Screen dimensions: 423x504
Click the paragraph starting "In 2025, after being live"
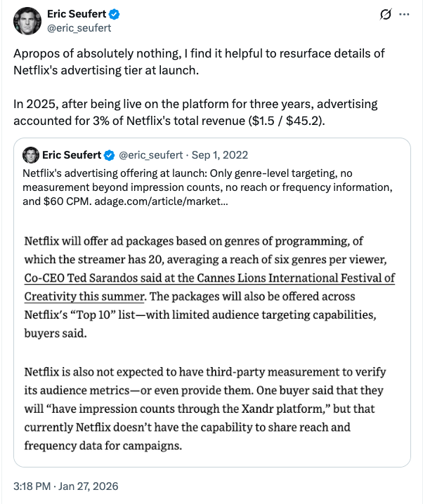pyautogui.click(x=197, y=112)
